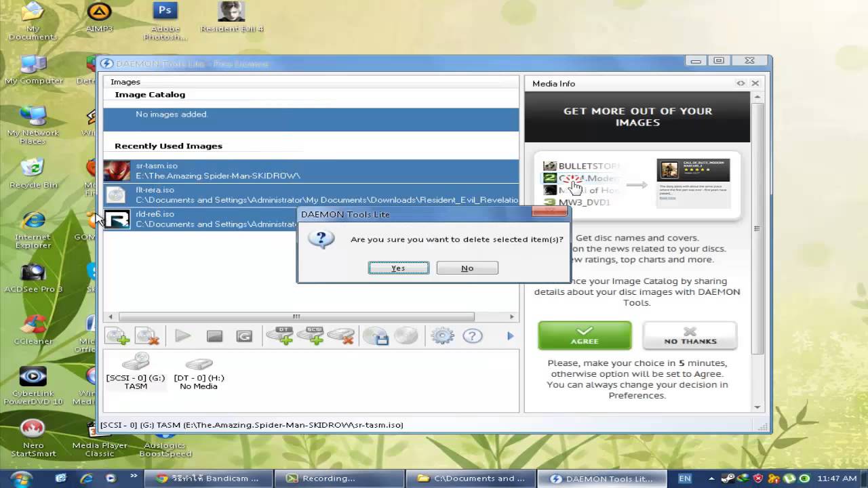Open CCleaner desktop icon
The height and width of the screenshot is (488, 868).
(x=33, y=330)
